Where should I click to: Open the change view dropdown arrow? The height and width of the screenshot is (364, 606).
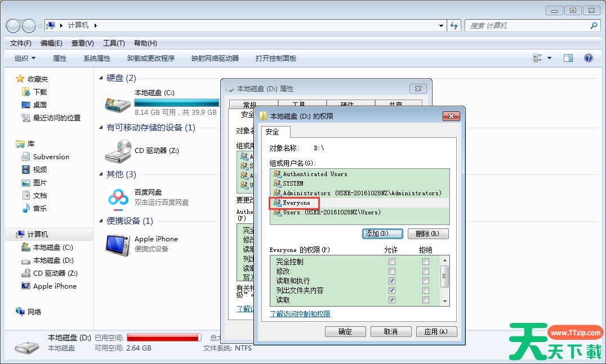[549, 58]
